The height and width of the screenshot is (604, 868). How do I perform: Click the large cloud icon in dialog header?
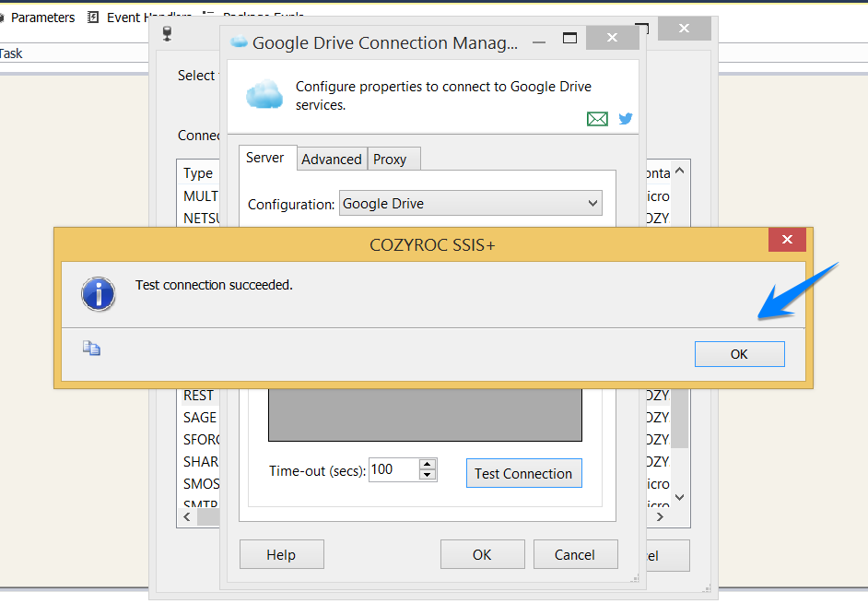pyautogui.click(x=264, y=94)
